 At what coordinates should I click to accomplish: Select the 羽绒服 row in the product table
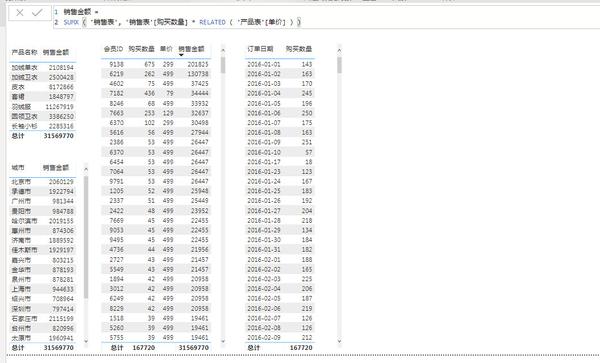click(x=42, y=107)
